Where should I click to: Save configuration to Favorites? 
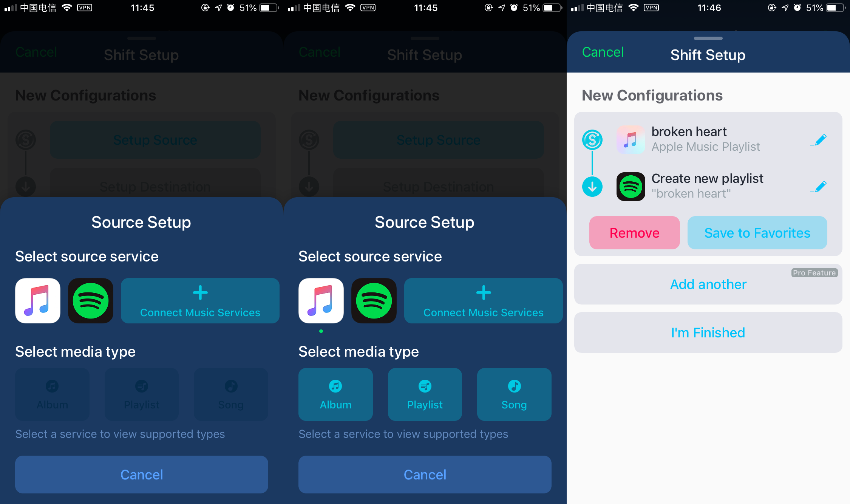coord(757,233)
